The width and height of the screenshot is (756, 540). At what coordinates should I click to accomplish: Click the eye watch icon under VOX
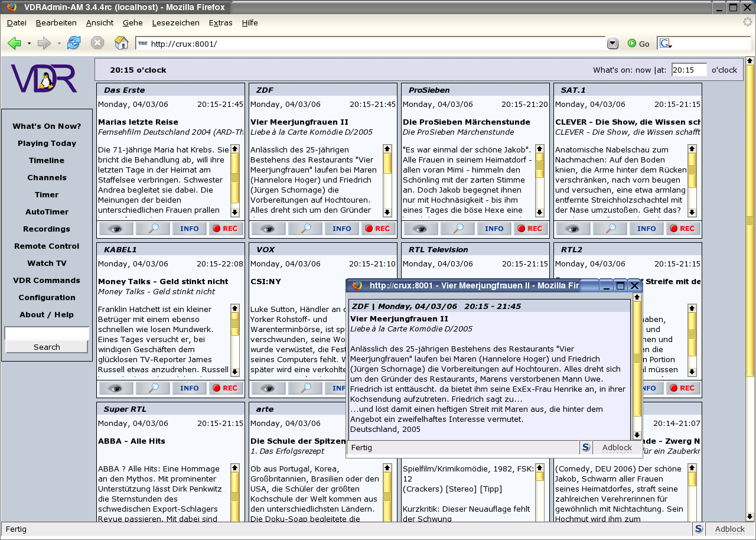click(268, 388)
